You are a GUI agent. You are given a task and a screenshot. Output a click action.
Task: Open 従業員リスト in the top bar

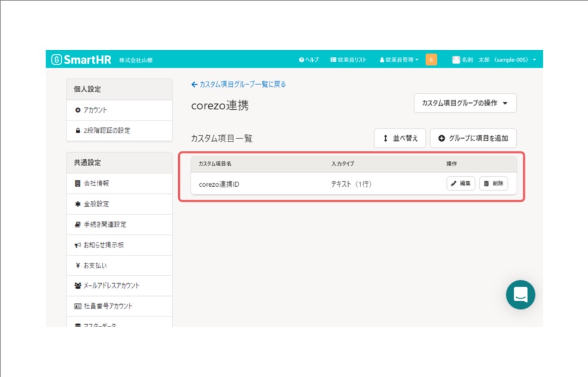[x=348, y=59]
